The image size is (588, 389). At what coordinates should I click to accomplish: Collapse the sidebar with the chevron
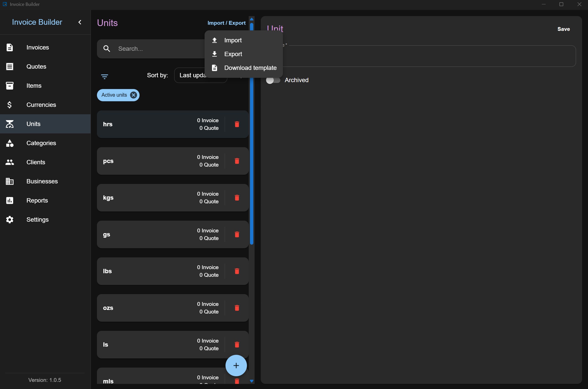pos(80,22)
